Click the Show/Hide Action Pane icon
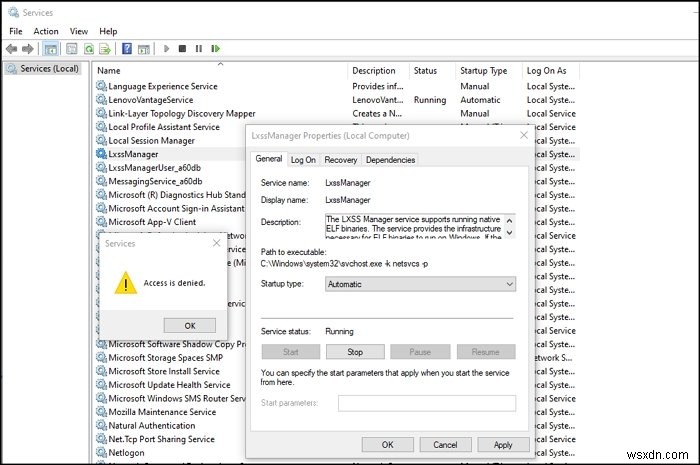The width and height of the screenshot is (700, 465). pos(144,49)
